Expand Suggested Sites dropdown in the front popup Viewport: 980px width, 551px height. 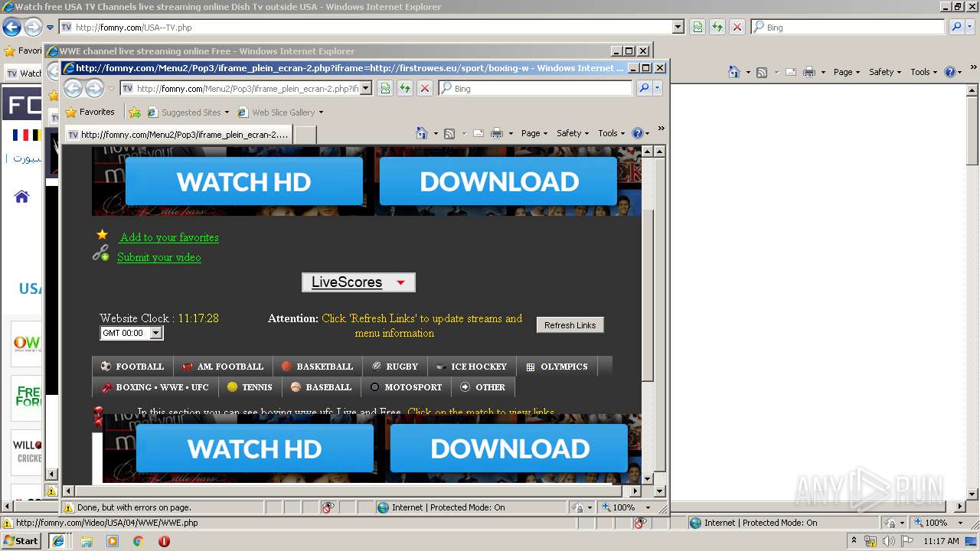(x=227, y=112)
